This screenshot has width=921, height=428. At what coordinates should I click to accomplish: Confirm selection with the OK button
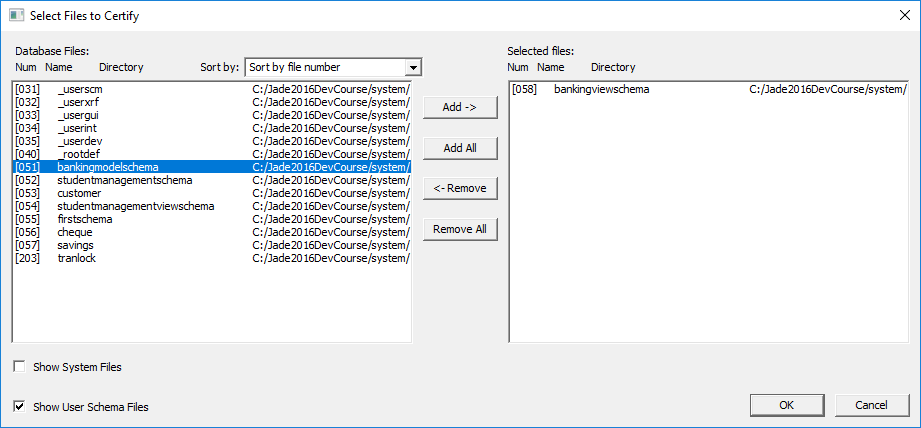coord(785,405)
